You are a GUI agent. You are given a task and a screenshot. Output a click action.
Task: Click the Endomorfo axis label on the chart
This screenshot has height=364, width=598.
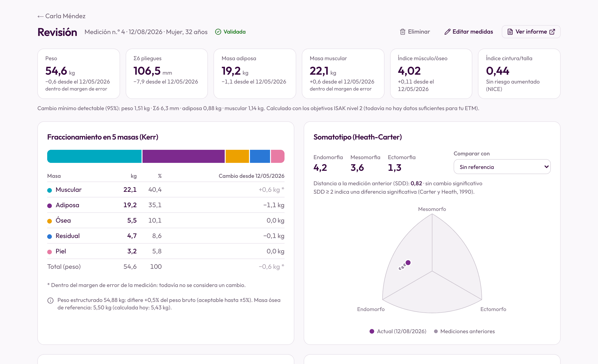[x=370, y=309]
